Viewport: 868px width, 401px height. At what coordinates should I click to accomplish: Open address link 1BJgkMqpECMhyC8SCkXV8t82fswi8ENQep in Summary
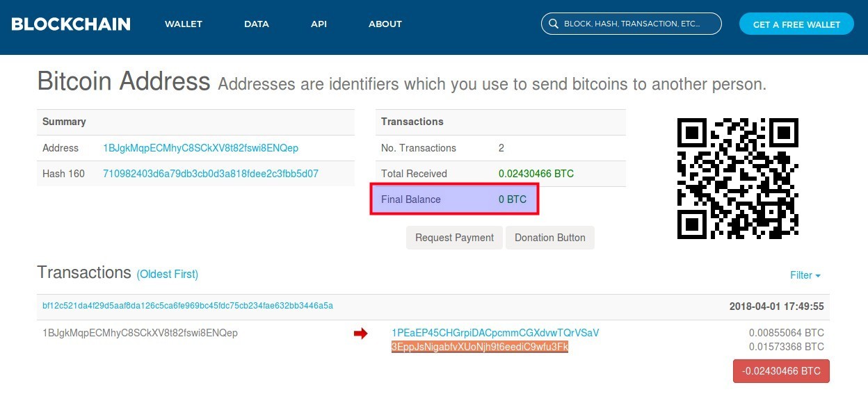[x=201, y=148]
